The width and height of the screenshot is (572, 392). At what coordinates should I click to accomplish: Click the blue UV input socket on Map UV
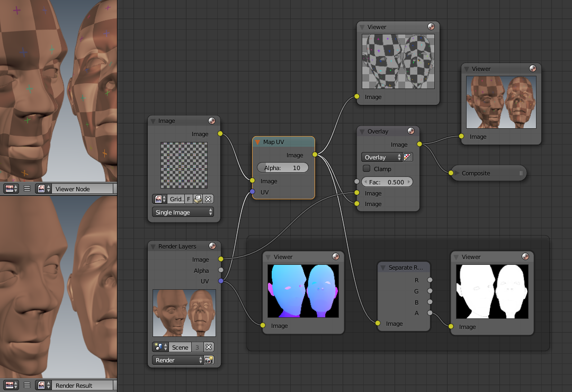[253, 192]
